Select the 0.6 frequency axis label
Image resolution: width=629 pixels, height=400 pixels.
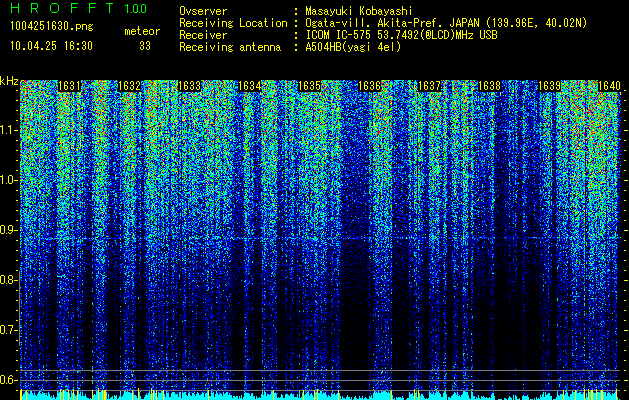click(x=9, y=380)
